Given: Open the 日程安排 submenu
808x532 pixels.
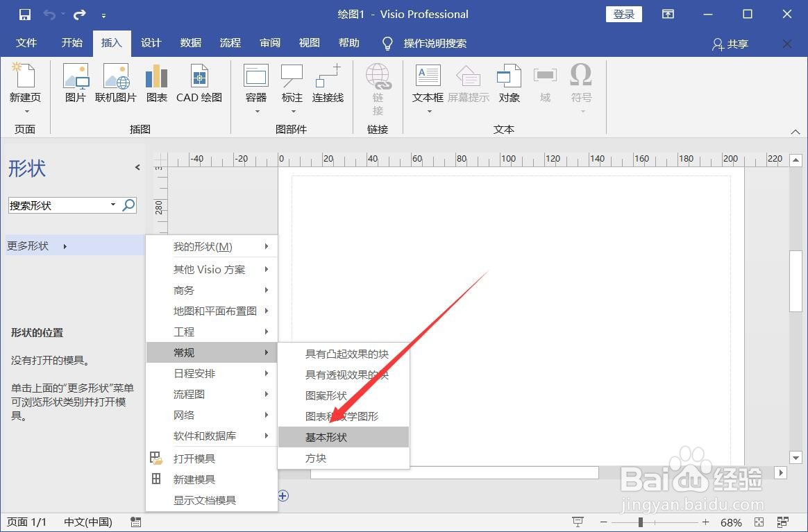Looking at the screenshot, I should [212, 373].
